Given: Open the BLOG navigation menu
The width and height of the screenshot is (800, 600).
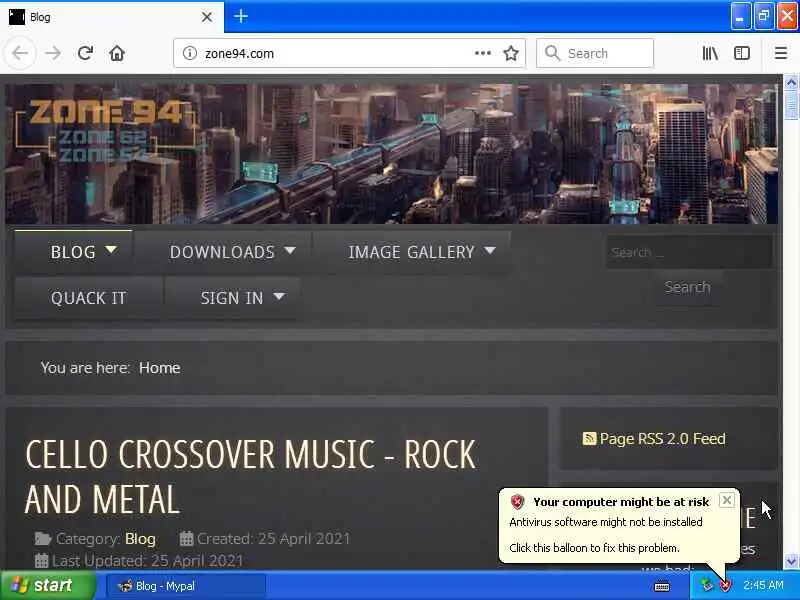Looking at the screenshot, I should [74, 252].
